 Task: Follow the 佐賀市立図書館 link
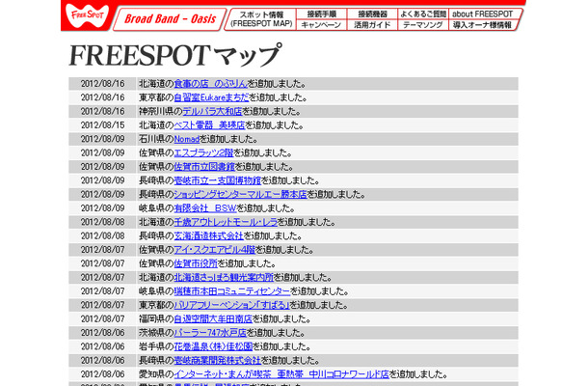[204, 167]
